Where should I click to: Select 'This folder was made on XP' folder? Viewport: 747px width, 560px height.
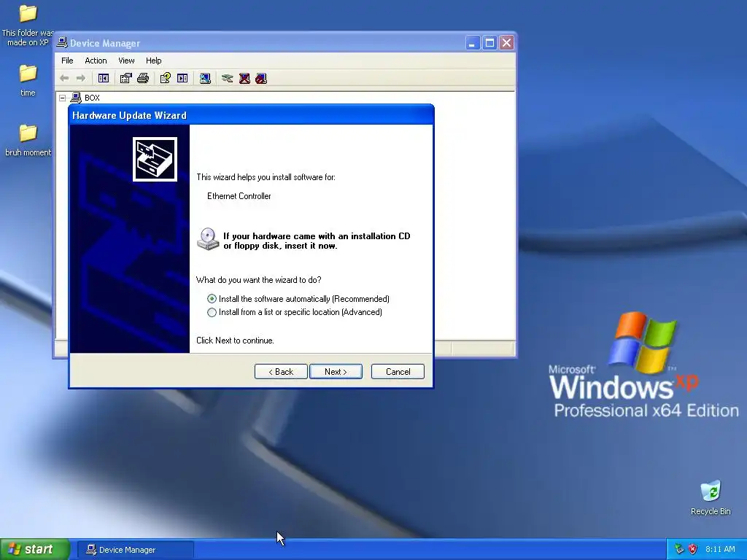(x=28, y=26)
